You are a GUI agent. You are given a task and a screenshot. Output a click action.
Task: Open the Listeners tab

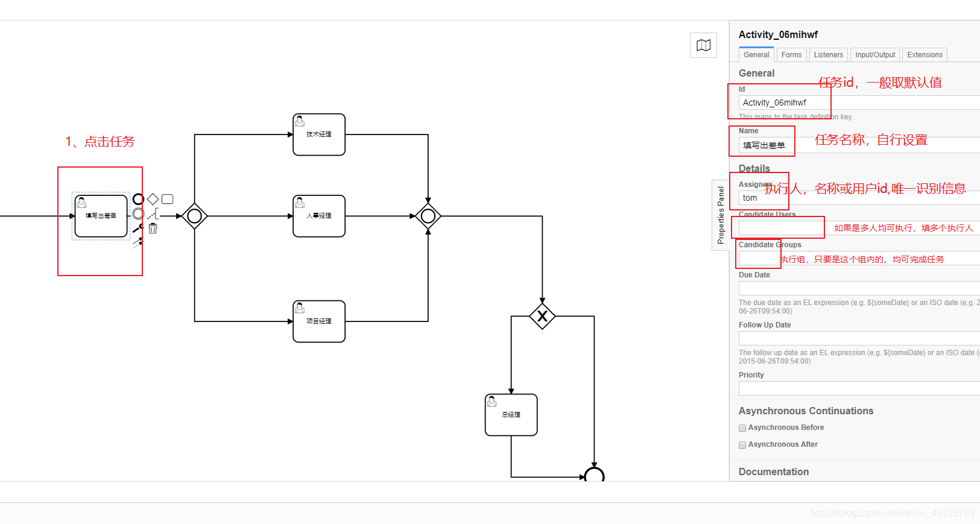(x=829, y=55)
